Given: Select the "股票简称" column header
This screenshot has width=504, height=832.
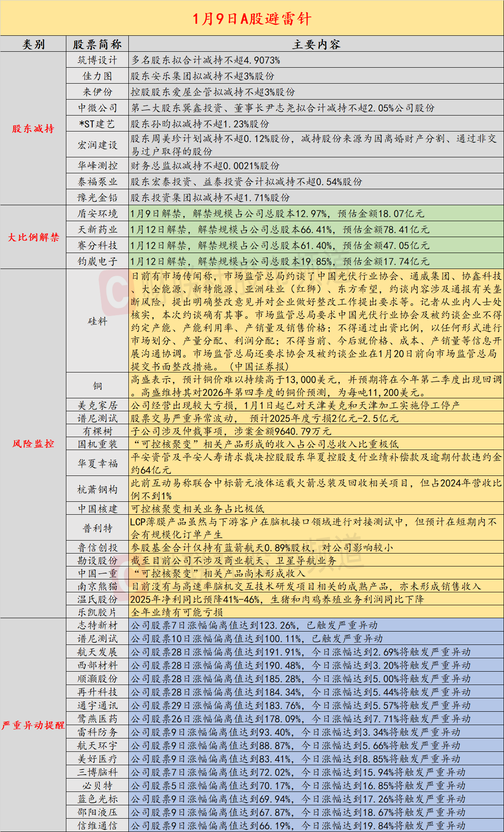Looking at the screenshot, I should coord(97,44).
